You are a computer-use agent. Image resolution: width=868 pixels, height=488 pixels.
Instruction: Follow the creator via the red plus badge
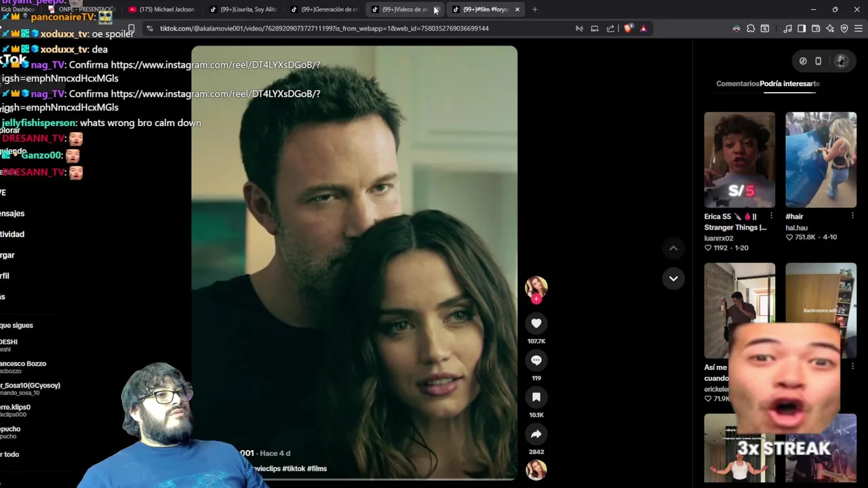536,299
